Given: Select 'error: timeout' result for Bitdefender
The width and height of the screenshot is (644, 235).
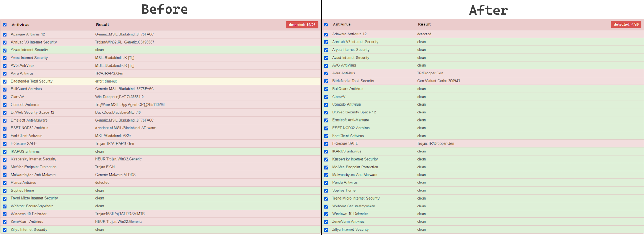Looking at the screenshot, I should click(106, 81).
